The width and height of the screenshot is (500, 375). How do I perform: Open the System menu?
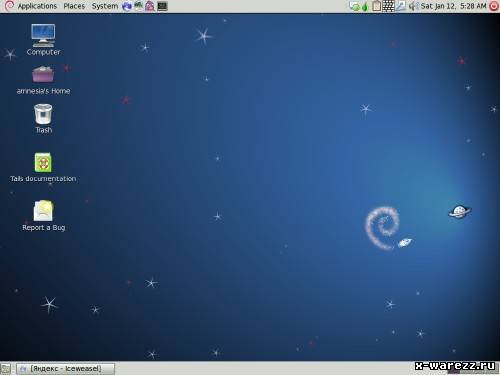(x=105, y=6)
